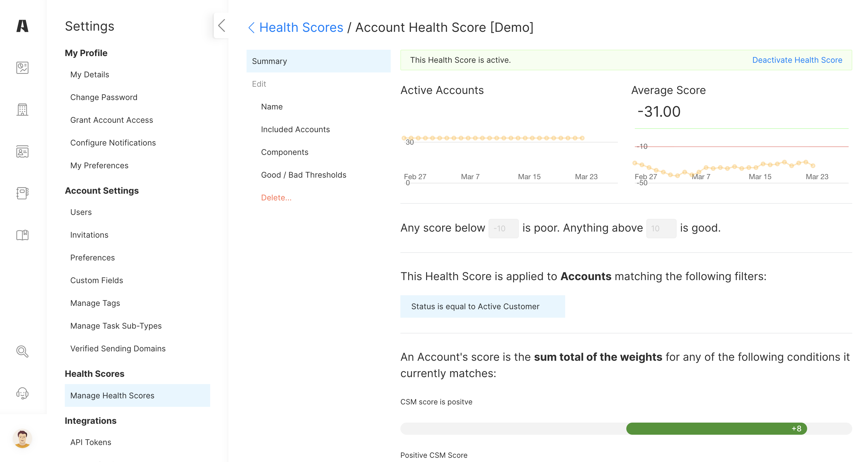868x462 pixels.
Task: Click Deactivate Health Score link
Action: [797, 60]
